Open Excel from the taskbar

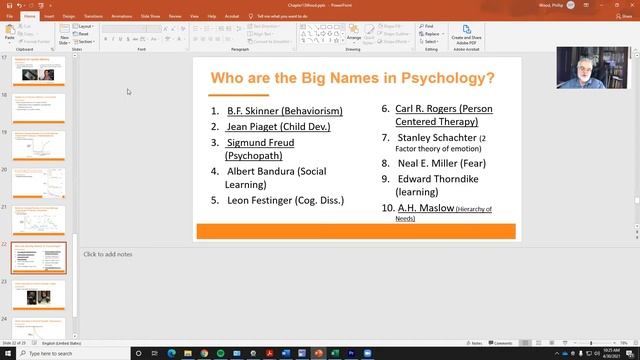click(335, 353)
